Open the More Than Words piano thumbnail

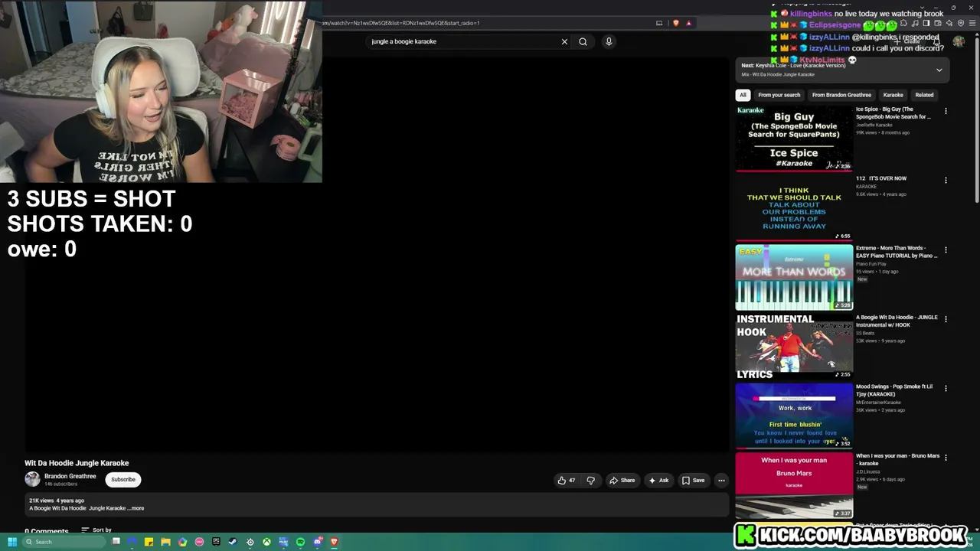(794, 277)
